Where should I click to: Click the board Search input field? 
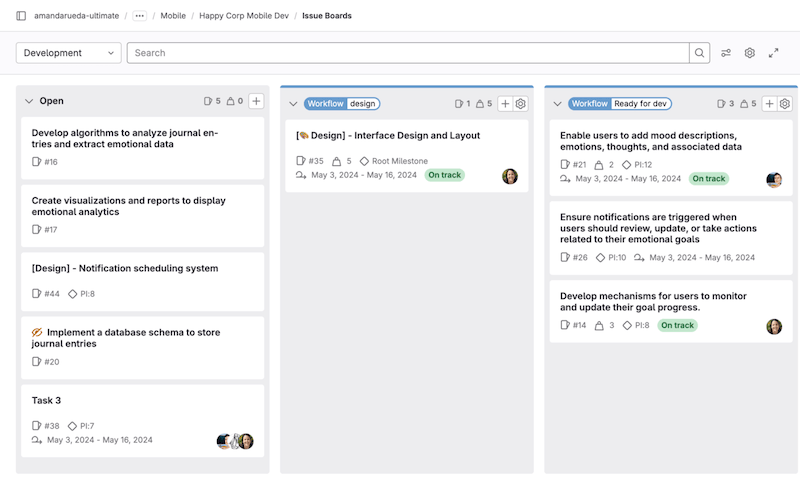point(407,53)
